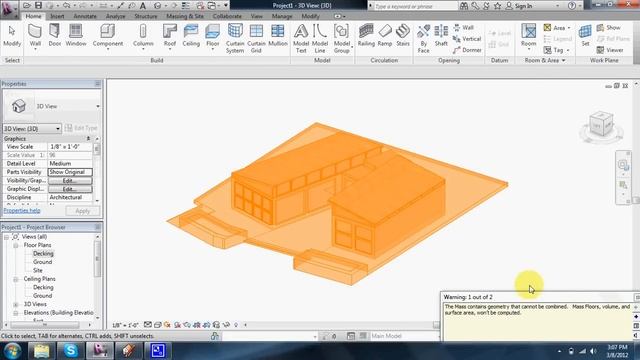The height and width of the screenshot is (360, 640).
Task: Select the Column tool
Action: (143, 37)
